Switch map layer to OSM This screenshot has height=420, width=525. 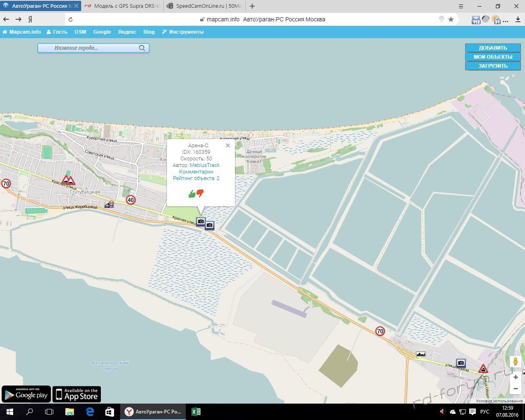pos(80,32)
